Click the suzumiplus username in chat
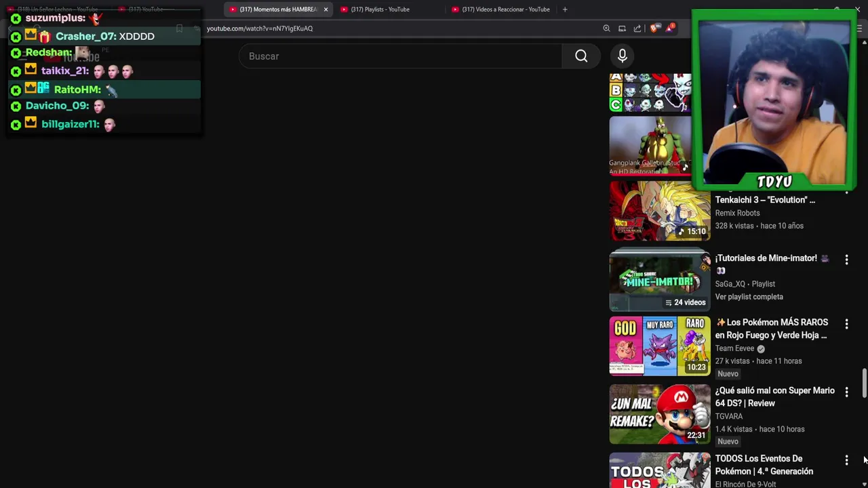Viewport: 868px width, 488px height. click(x=56, y=18)
